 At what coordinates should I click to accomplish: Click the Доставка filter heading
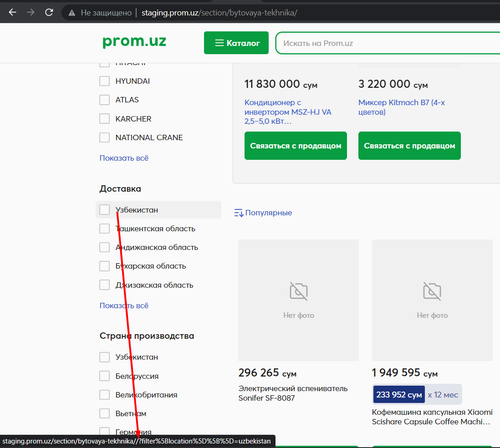[x=120, y=189]
